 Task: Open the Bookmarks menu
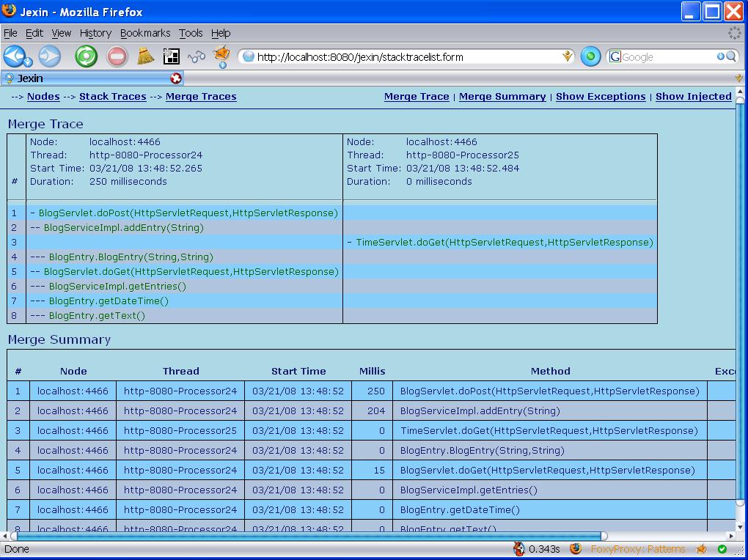[x=145, y=33]
